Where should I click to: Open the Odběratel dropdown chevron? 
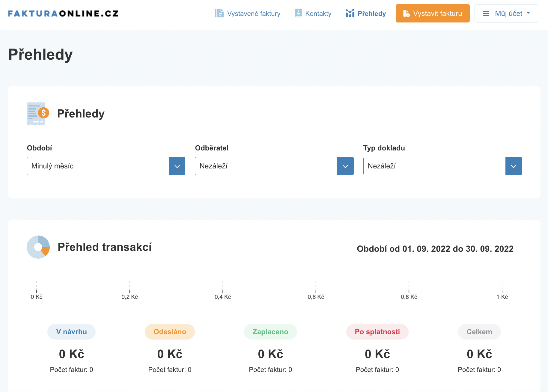(345, 166)
